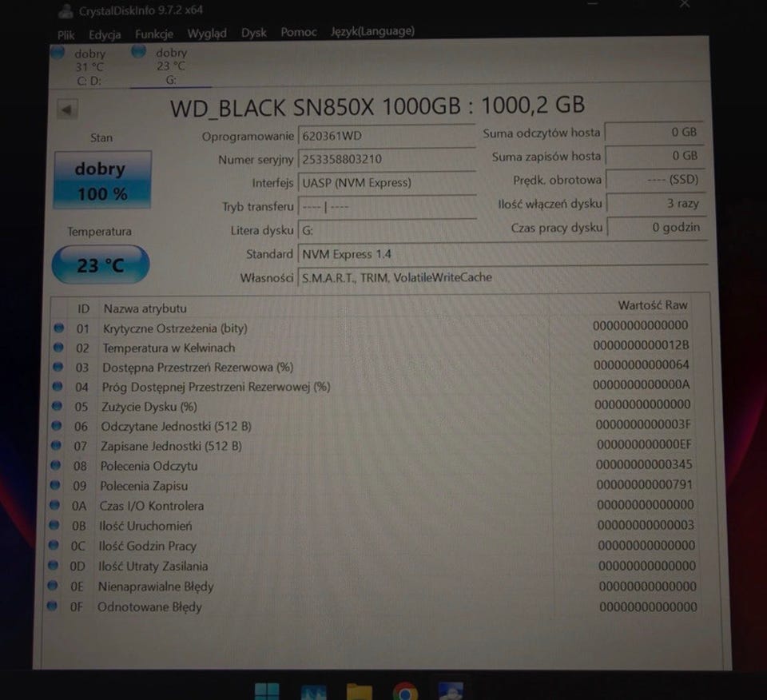767x700 pixels.
Task: Click the status dot for attribute 0A
Action: pyautogui.click(x=54, y=504)
